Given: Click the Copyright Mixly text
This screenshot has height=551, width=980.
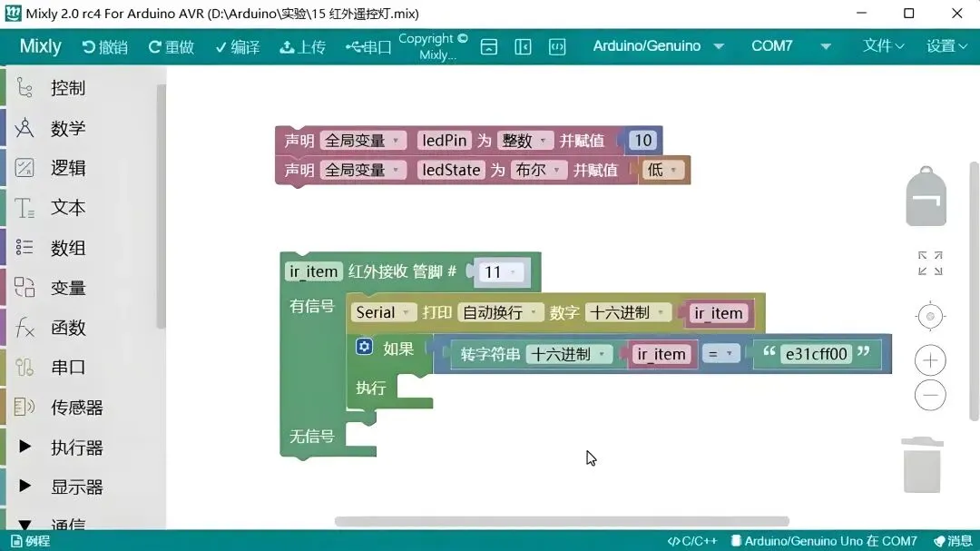Looking at the screenshot, I should (x=433, y=47).
